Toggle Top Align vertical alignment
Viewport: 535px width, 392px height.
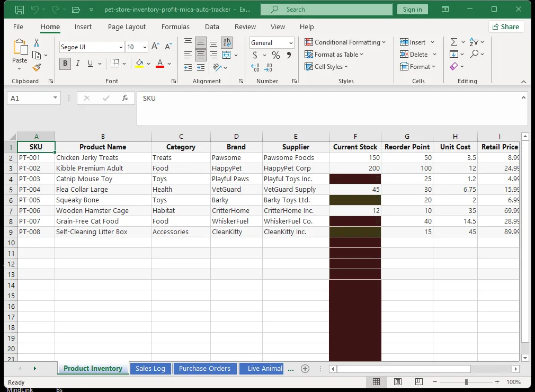click(188, 42)
